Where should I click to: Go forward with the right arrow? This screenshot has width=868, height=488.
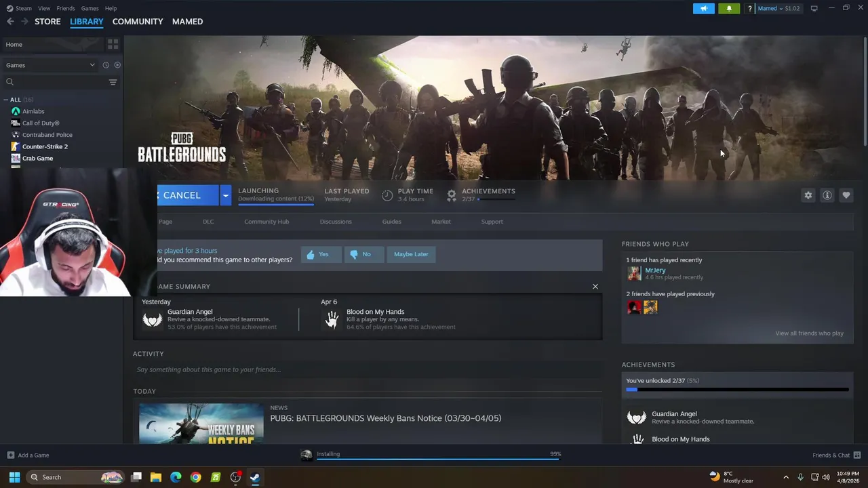point(24,22)
